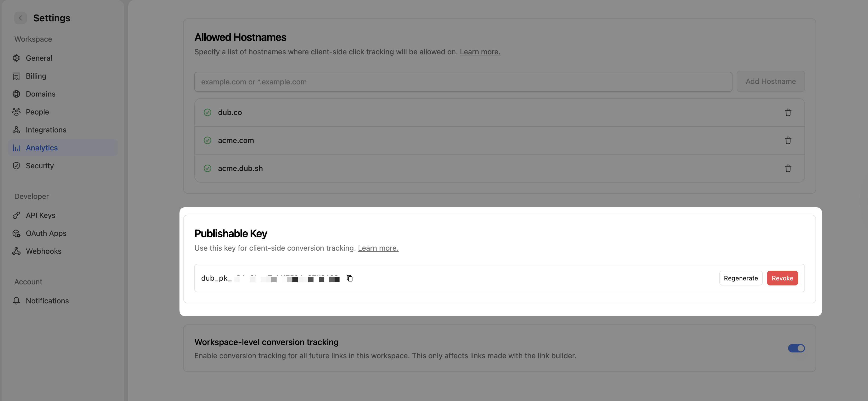Delete the acme.com hostname
Viewport: 868px width, 401px height.
point(788,140)
